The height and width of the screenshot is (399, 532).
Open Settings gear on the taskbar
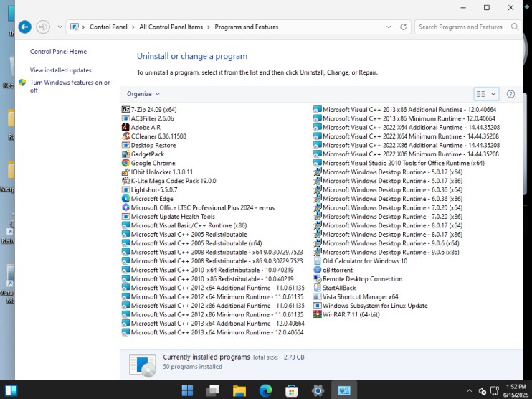click(x=318, y=390)
